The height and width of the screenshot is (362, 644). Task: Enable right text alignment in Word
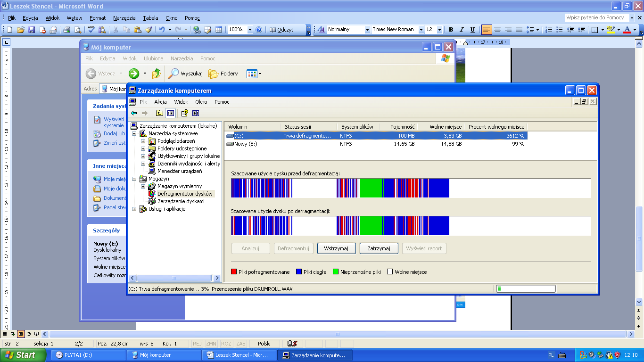pyautogui.click(x=508, y=30)
